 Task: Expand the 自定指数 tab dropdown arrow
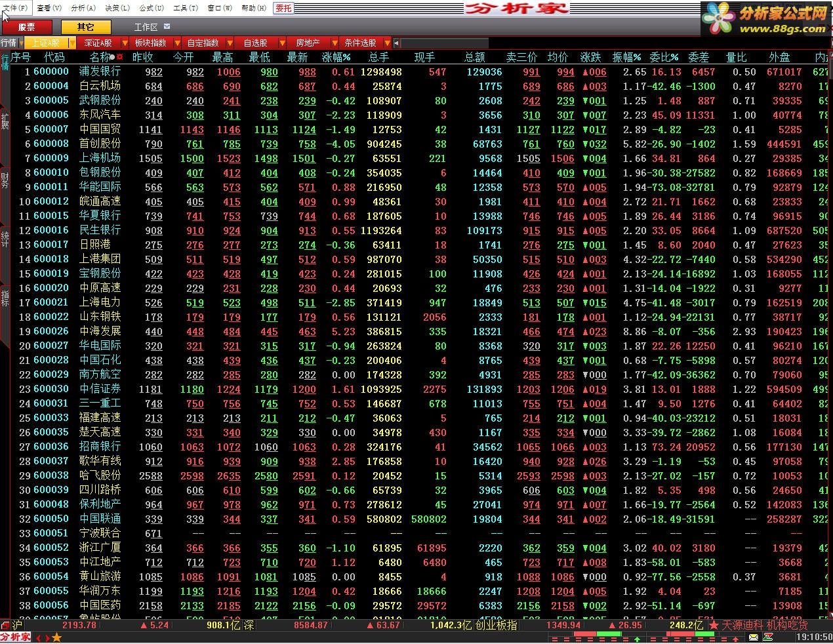click(230, 43)
